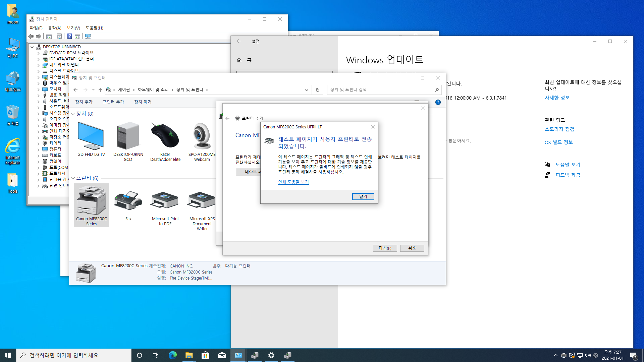Screen dimensions: 644x362
Task: Open the 자세한 정보 link
Action: click(557, 98)
